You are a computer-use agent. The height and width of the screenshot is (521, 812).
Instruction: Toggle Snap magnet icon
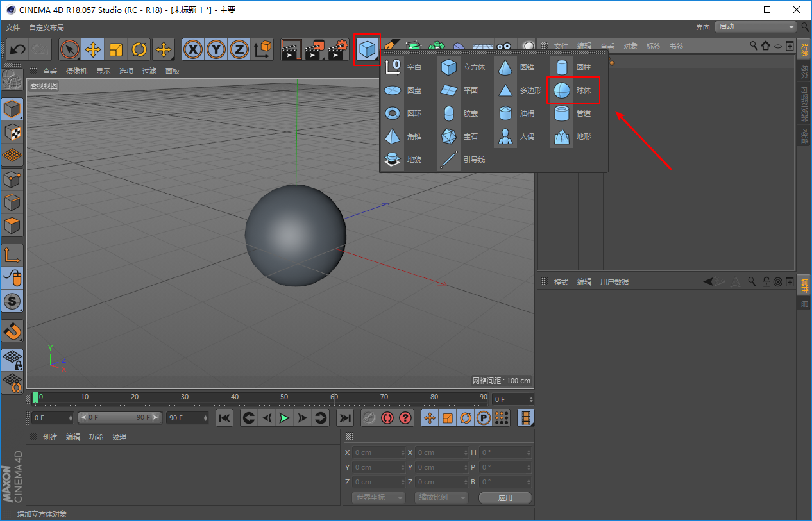12,331
